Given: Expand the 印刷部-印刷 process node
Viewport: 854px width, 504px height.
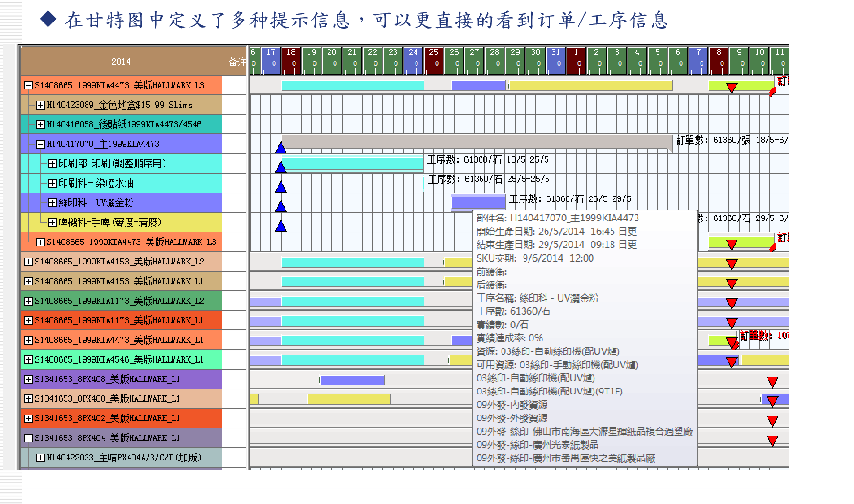Looking at the screenshot, I should coord(52,164).
